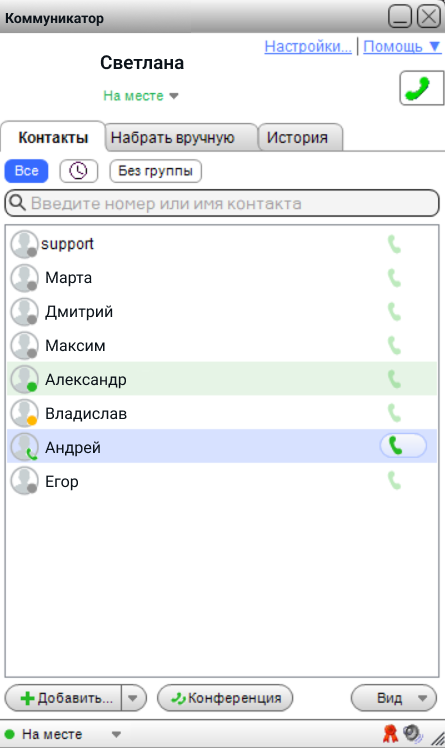
Task: Click the green call handset button near Светлана
Action: coord(422,88)
